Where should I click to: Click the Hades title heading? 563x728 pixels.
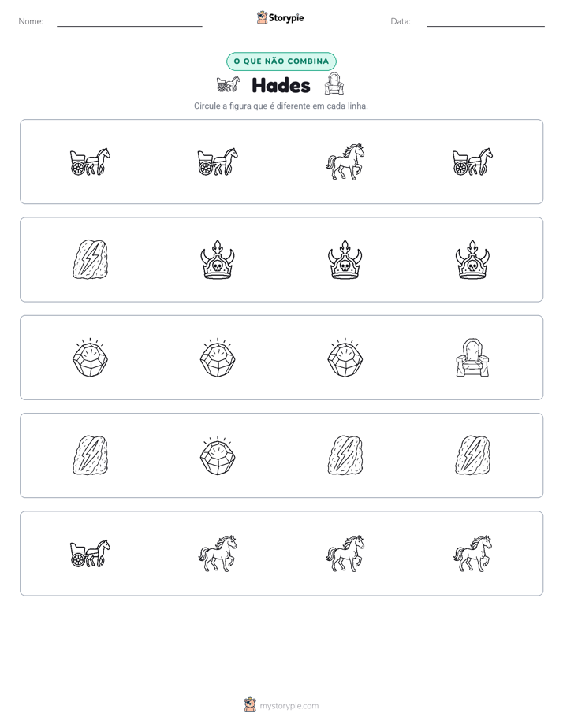click(281, 85)
